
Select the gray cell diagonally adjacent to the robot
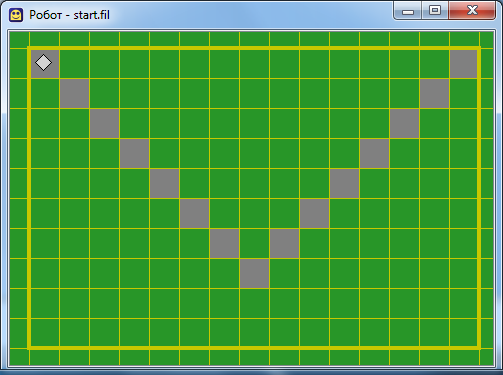coord(74,93)
